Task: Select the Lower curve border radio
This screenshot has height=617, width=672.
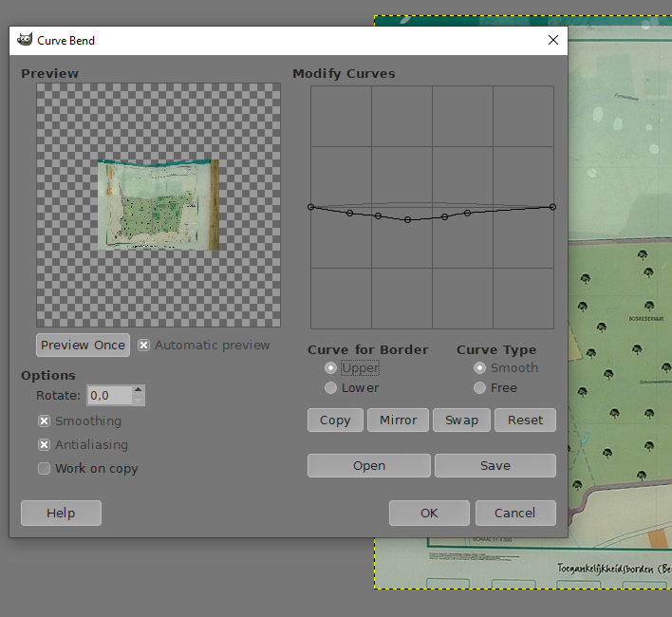Action: click(x=330, y=388)
